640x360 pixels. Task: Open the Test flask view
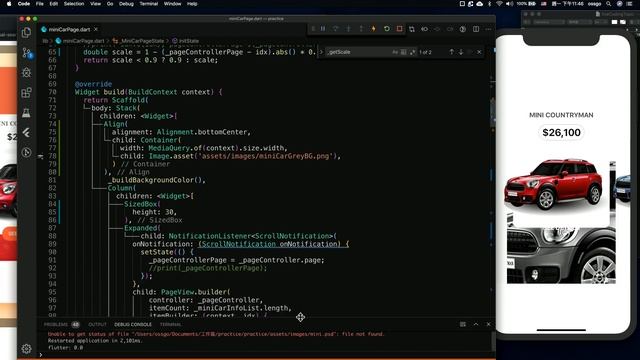[x=27, y=113]
